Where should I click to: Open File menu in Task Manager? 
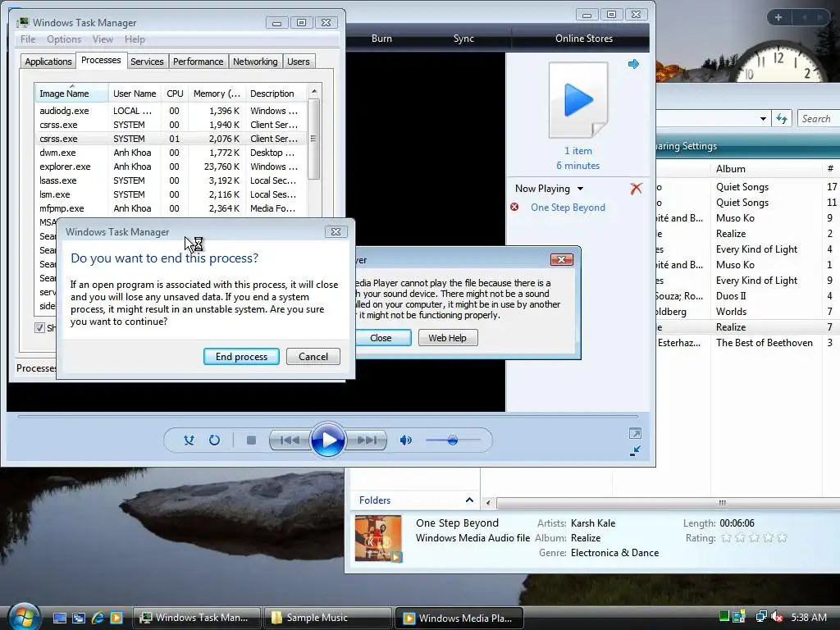[x=28, y=39]
